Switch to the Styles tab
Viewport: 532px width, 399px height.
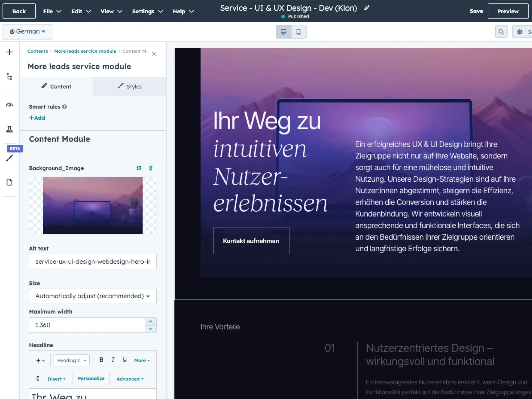tap(130, 86)
